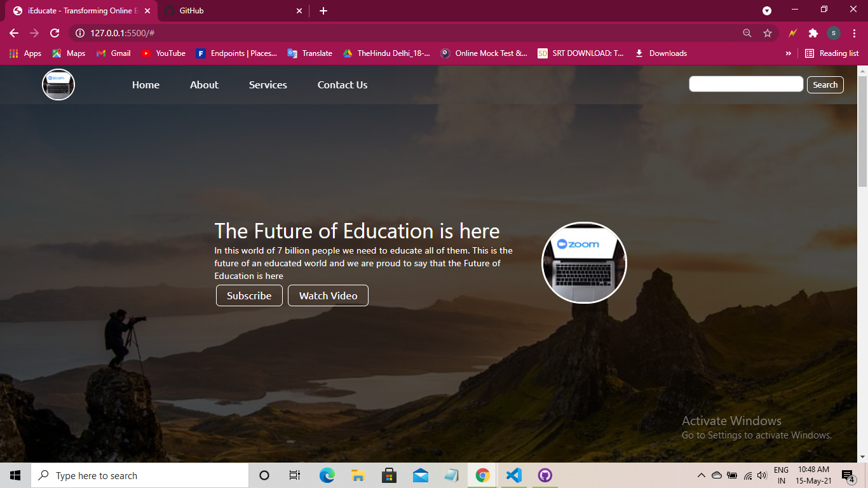Click inside the site search input field
Screen dimensions: 868x488
[x=746, y=83]
